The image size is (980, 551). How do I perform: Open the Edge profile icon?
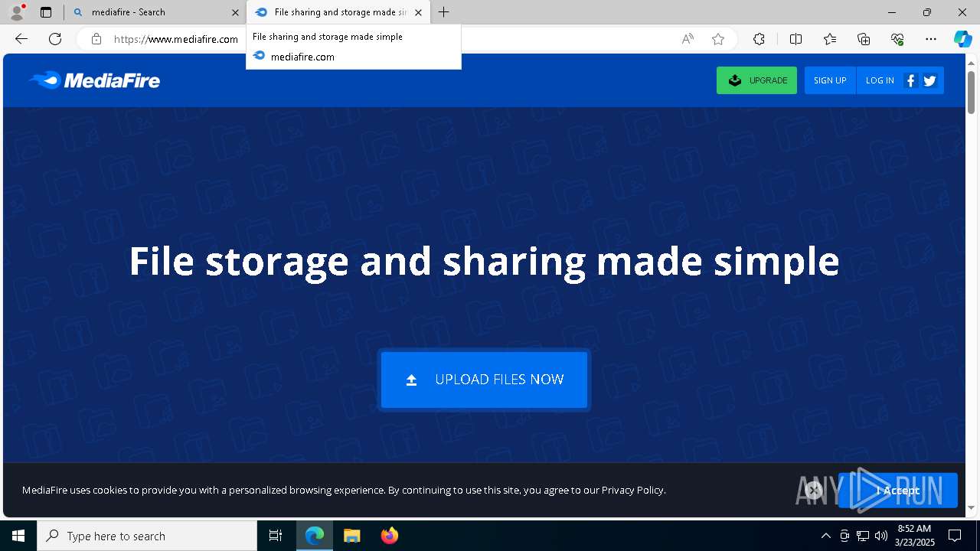(x=17, y=12)
